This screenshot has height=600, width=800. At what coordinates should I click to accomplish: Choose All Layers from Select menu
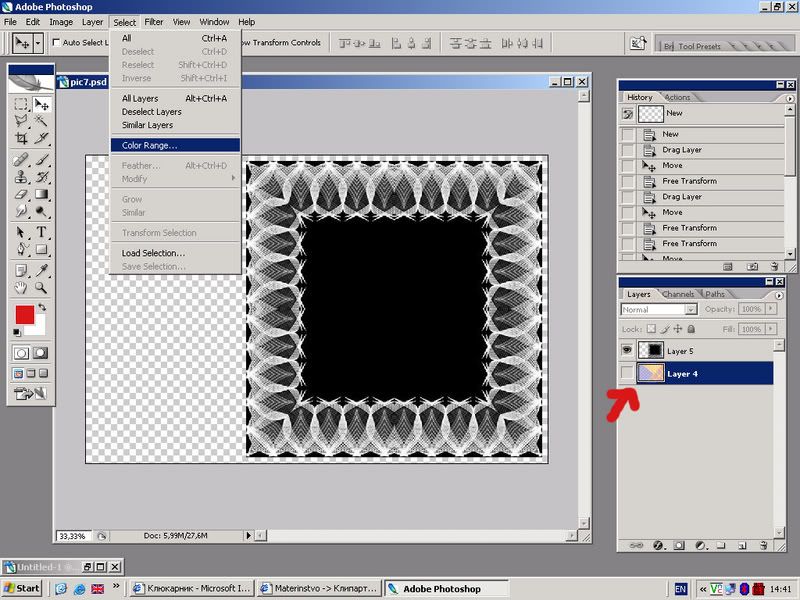coord(175,98)
